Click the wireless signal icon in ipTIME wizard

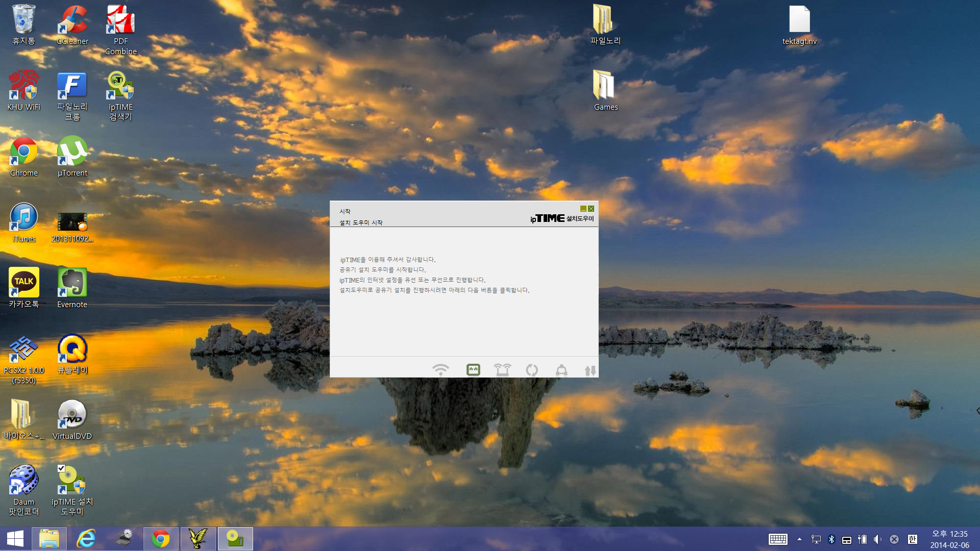tap(440, 369)
